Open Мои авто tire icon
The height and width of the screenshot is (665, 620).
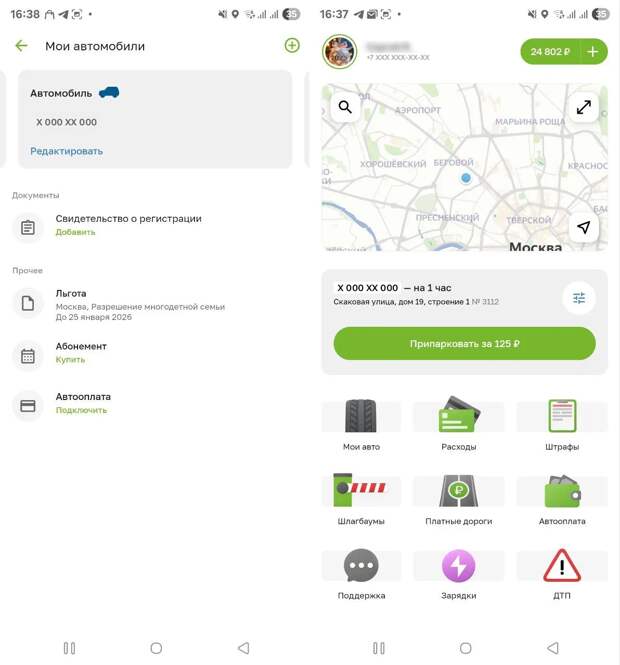[x=361, y=416]
